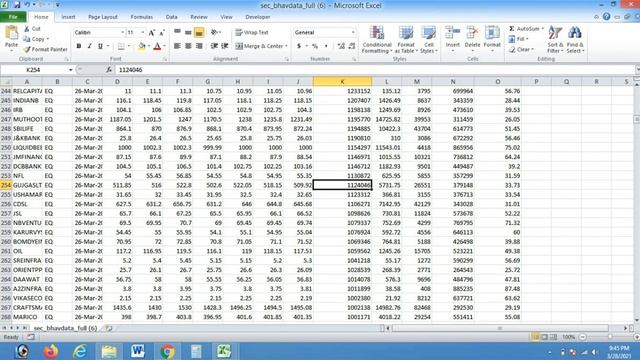The width and height of the screenshot is (640, 360).
Task: Click cell containing MARICO
Action: click(27, 317)
